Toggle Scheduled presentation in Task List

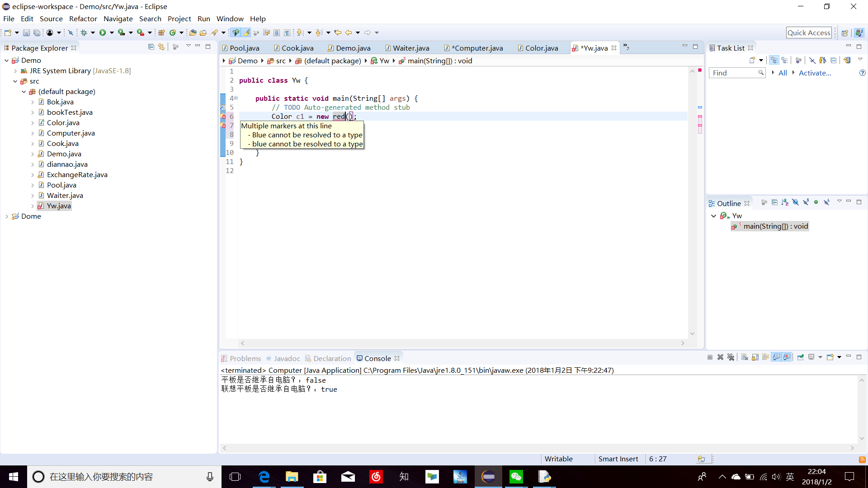[x=784, y=60]
